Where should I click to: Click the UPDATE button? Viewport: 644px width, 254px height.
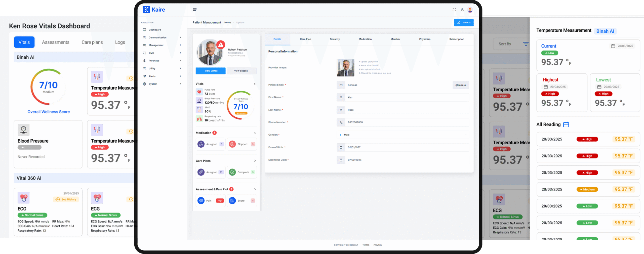coord(464,23)
